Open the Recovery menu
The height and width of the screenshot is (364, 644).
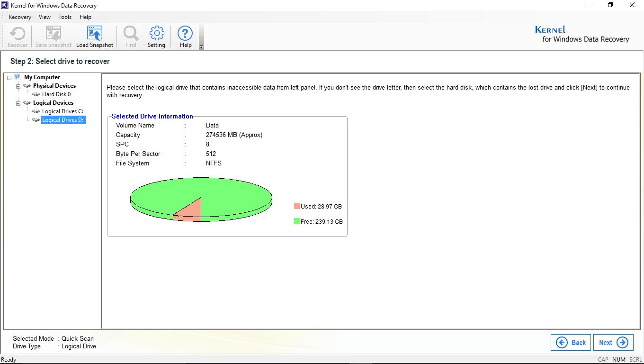(x=20, y=17)
